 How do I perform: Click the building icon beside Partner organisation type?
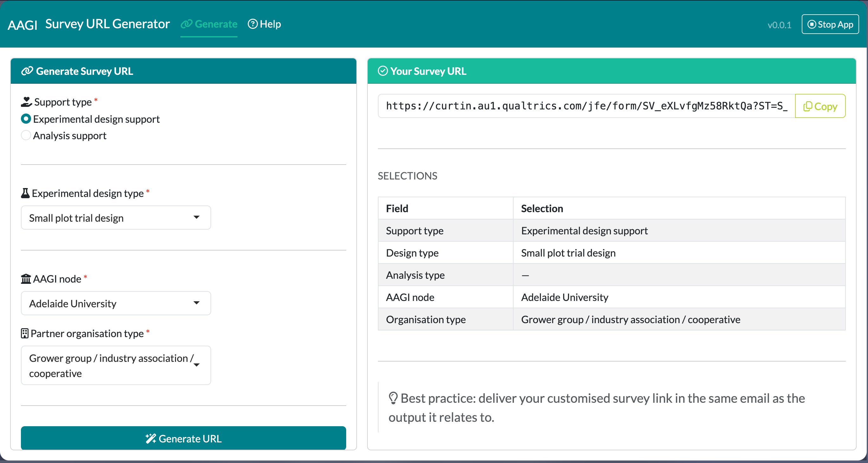[25, 333]
